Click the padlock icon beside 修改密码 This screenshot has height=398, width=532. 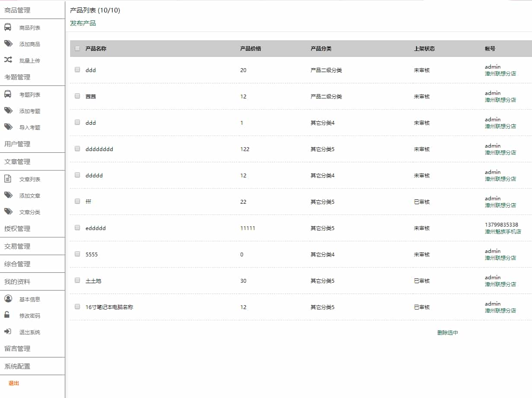pos(7,315)
